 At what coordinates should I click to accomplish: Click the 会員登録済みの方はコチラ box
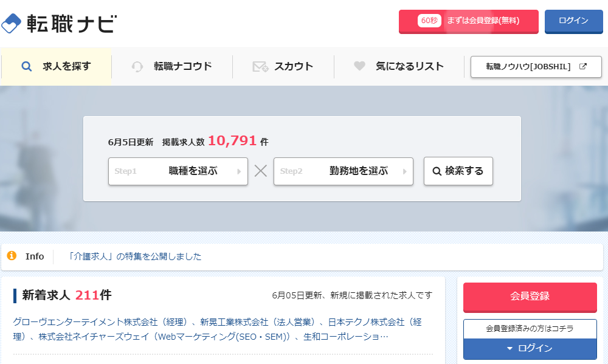point(529,329)
